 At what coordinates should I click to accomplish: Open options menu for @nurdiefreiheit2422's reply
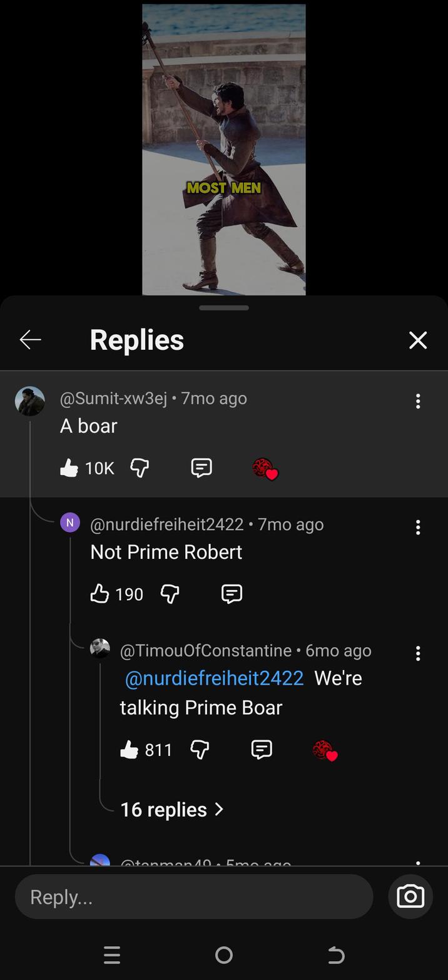click(417, 528)
